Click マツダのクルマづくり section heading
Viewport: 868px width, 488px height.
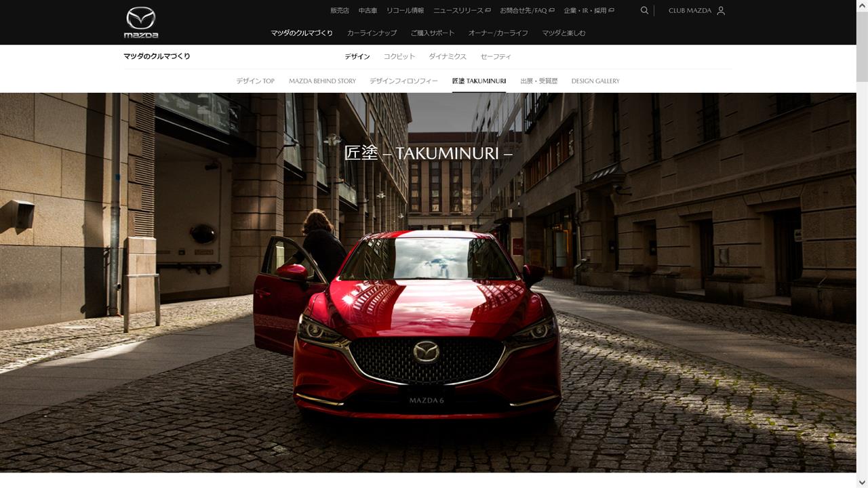[157, 56]
